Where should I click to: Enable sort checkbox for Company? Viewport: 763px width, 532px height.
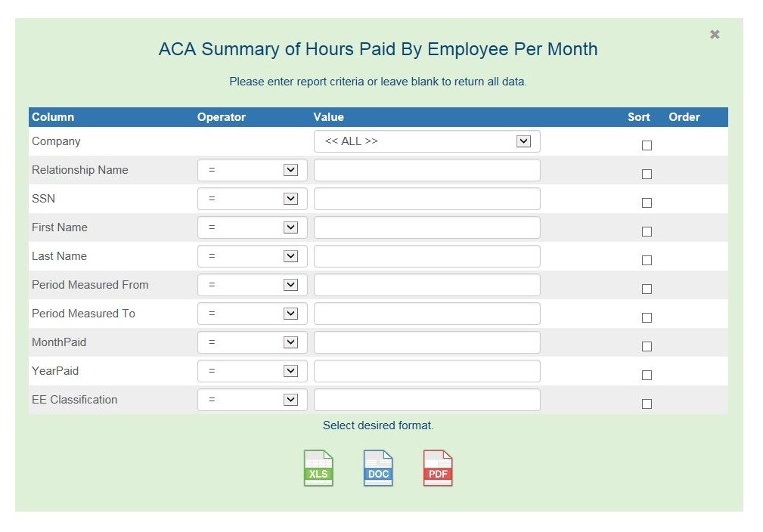coord(647,146)
